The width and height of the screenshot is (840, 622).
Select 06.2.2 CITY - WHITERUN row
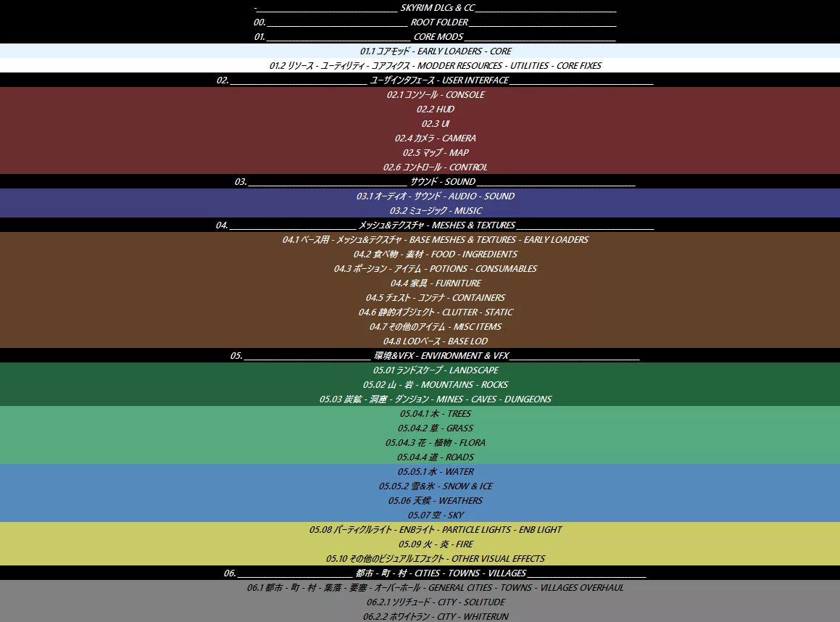click(x=420, y=615)
